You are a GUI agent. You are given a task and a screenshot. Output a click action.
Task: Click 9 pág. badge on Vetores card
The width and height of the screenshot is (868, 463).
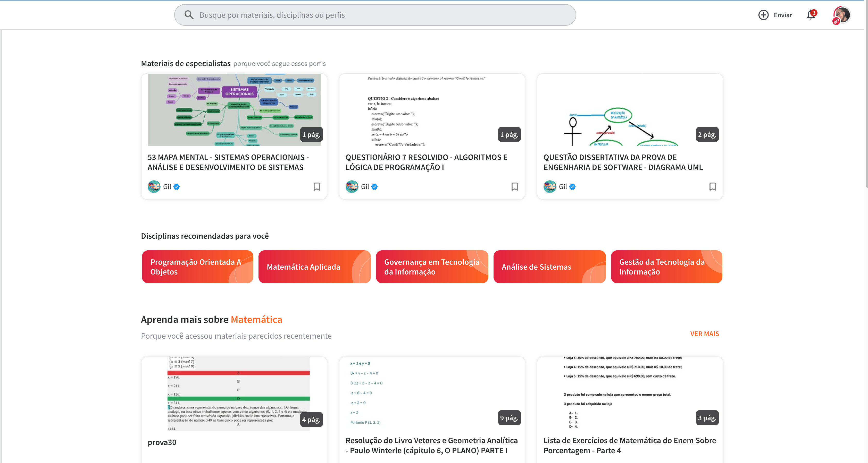click(510, 418)
